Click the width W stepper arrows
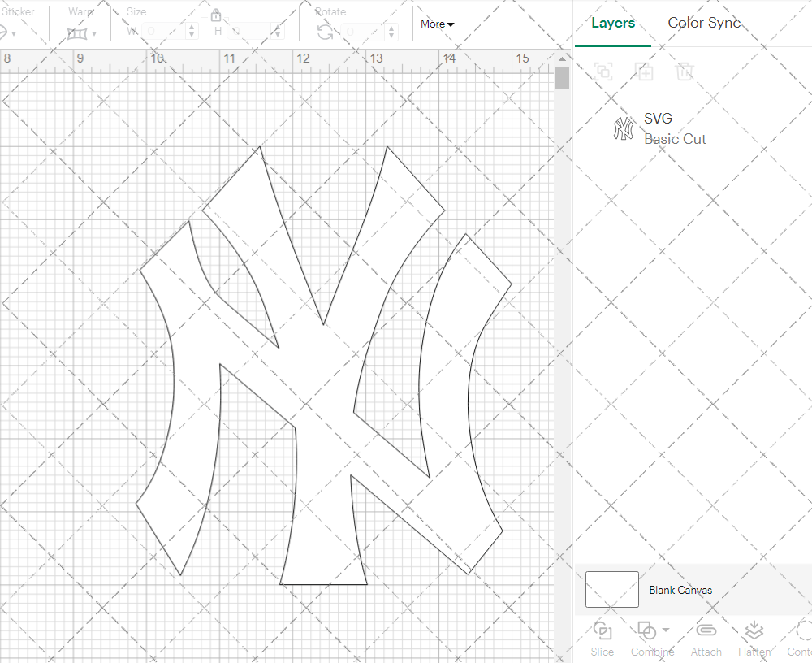Image resolution: width=812 pixels, height=663 pixels. pyautogui.click(x=192, y=32)
